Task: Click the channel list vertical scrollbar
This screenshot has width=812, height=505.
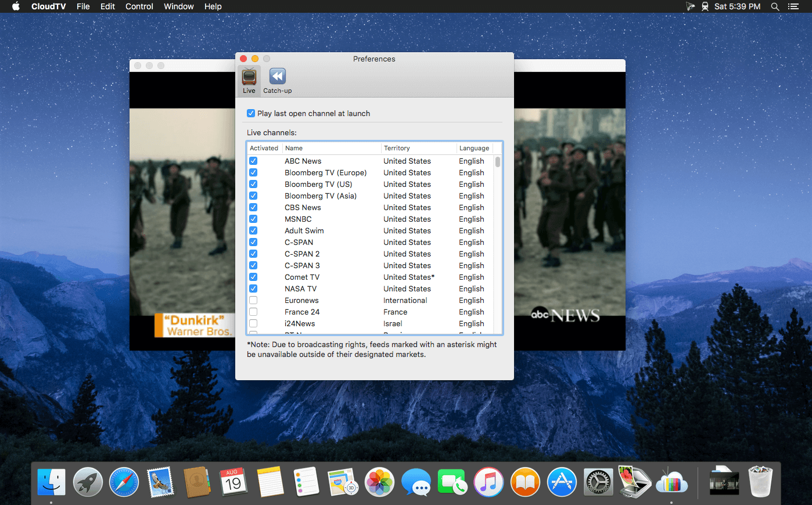Action: point(498,162)
